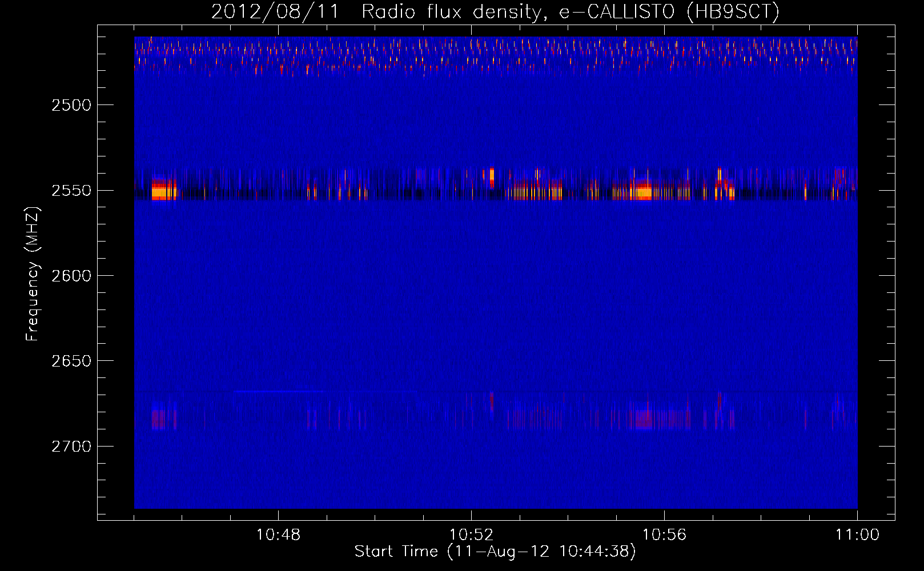Click the 'Frequency (MHZ)' y-axis label
Image resolution: width=924 pixels, height=571 pixels.
coord(33,274)
